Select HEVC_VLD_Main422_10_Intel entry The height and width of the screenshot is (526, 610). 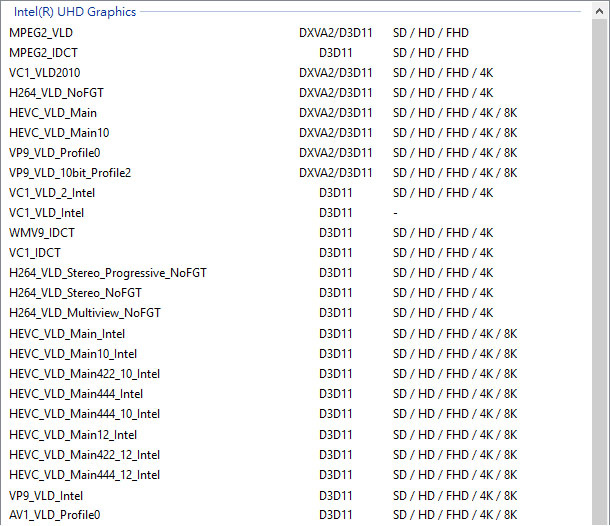[84, 374]
